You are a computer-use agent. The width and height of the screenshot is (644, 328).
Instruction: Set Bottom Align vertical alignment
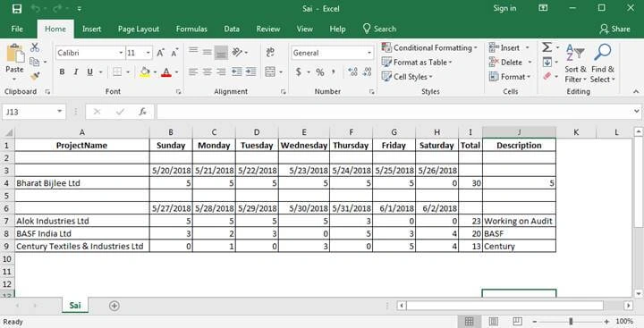[221, 53]
